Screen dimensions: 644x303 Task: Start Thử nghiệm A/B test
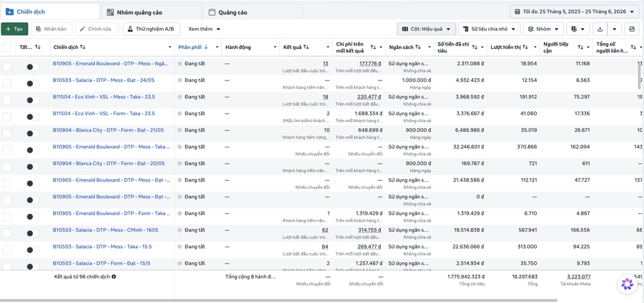point(151,29)
